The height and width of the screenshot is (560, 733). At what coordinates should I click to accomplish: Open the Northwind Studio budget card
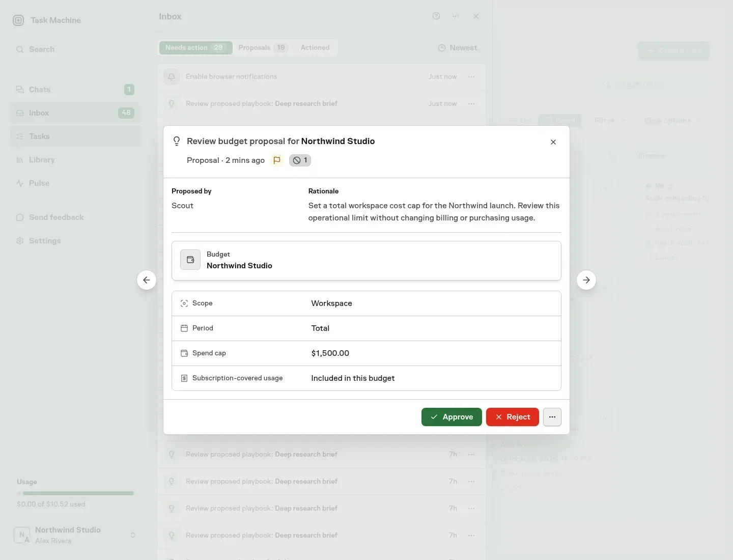[x=366, y=261]
